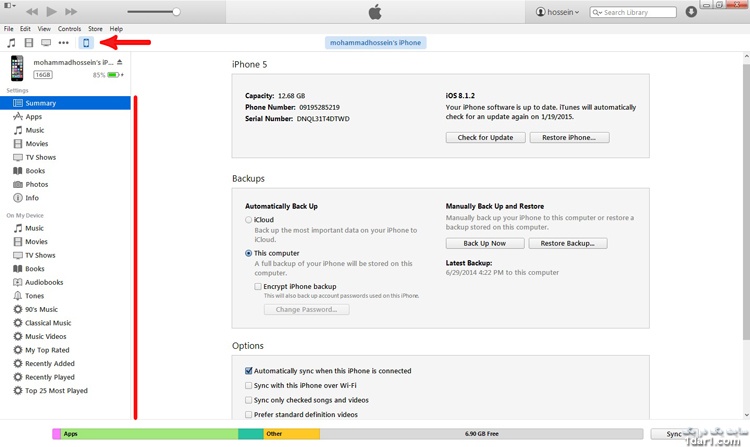Open the Recently Played playlist
750x447 pixels.
(x=65, y=377)
